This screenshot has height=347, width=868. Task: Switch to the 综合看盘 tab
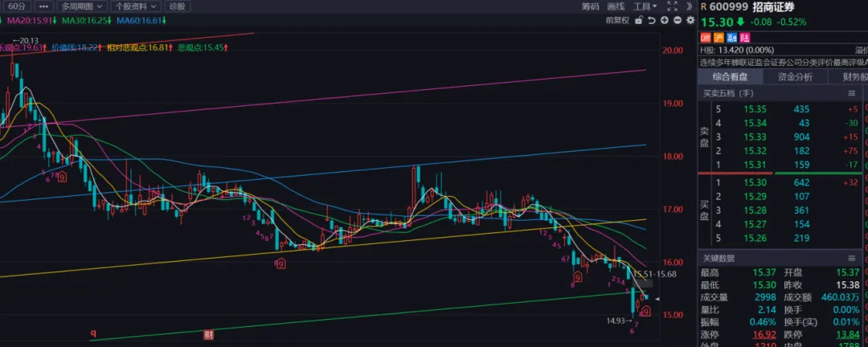[x=731, y=77]
